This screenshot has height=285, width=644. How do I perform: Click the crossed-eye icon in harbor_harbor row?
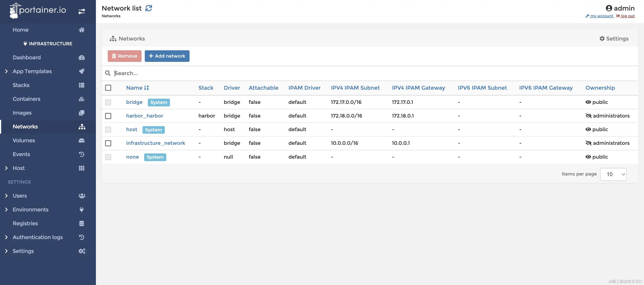tap(588, 116)
